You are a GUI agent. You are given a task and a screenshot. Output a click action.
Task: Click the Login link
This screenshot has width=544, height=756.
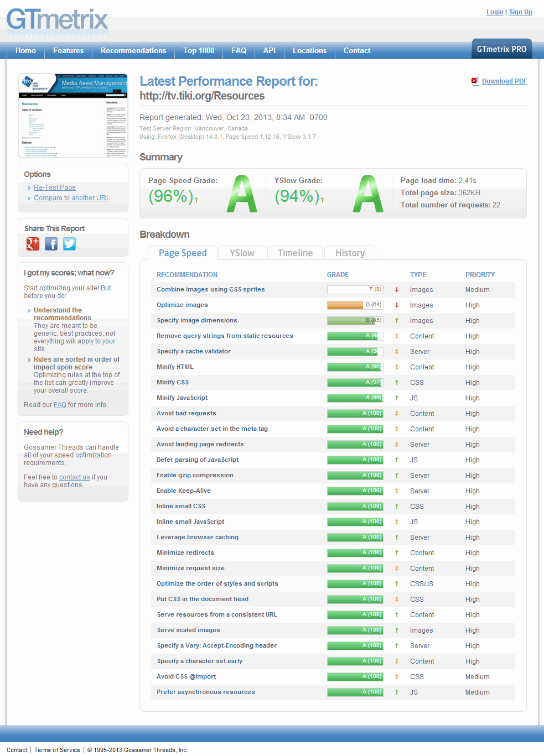[x=495, y=12]
